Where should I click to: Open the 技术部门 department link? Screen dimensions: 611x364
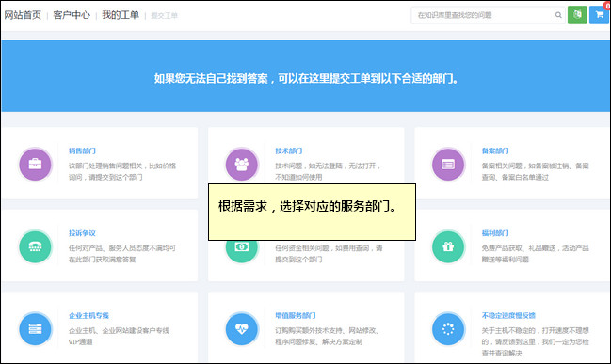click(x=289, y=151)
